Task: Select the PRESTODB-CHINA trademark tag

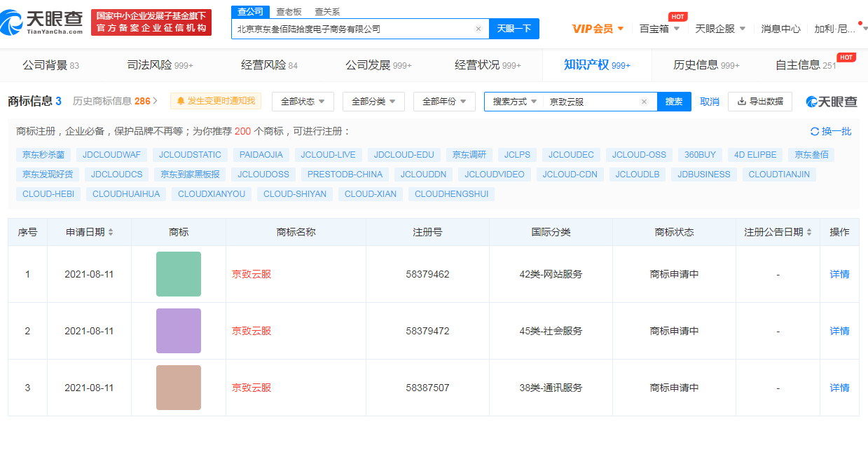Action: pyautogui.click(x=345, y=175)
